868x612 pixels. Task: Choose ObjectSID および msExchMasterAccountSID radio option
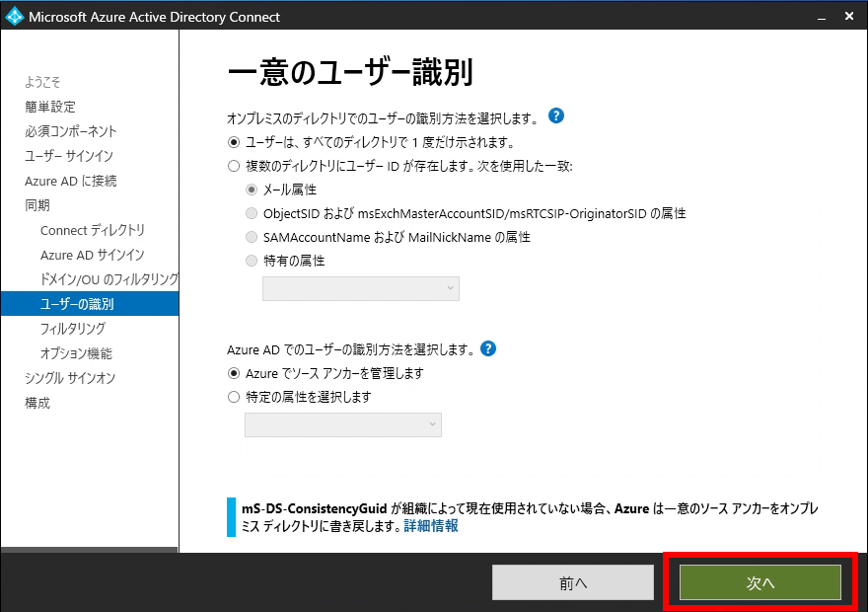pyautogui.click(x=252, y=213)
